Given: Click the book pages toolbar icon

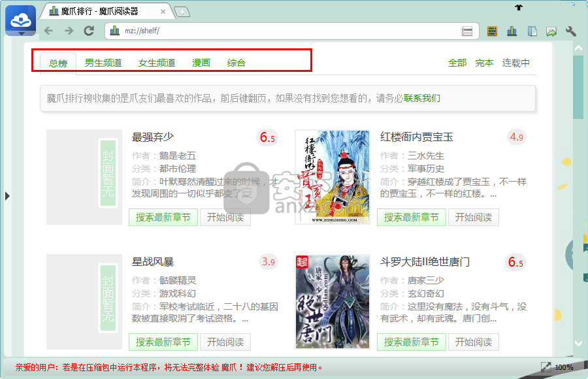Looking at the screenshot, I should coord(532,31).
